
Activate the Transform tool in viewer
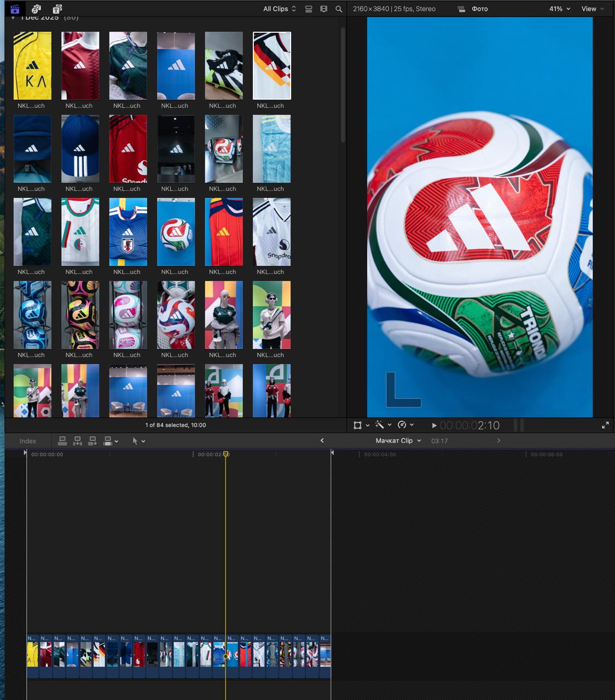[358, 425]
